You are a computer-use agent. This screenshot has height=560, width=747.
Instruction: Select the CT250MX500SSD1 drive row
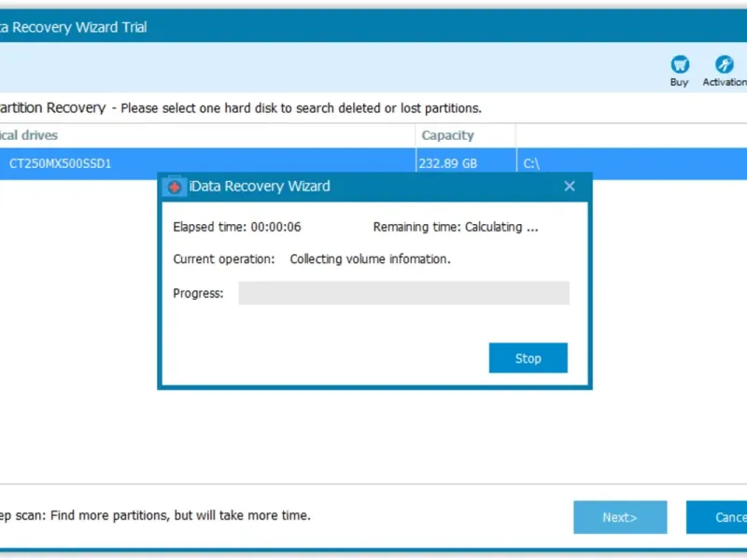pyautogui.click(x=373, y=163)
